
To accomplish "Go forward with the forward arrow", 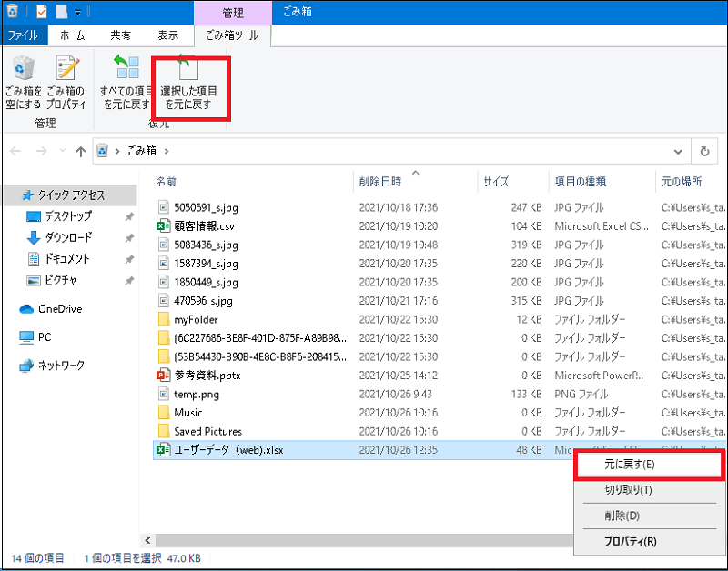I will [x=42, y=151].
